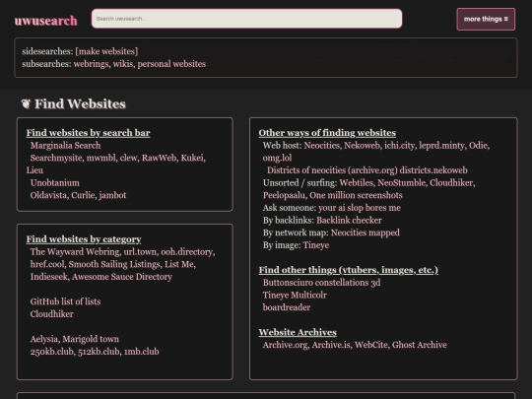Open Other ways of finding websites heading
The height and width of the screenshot is (399, 532).
point(327,133)
